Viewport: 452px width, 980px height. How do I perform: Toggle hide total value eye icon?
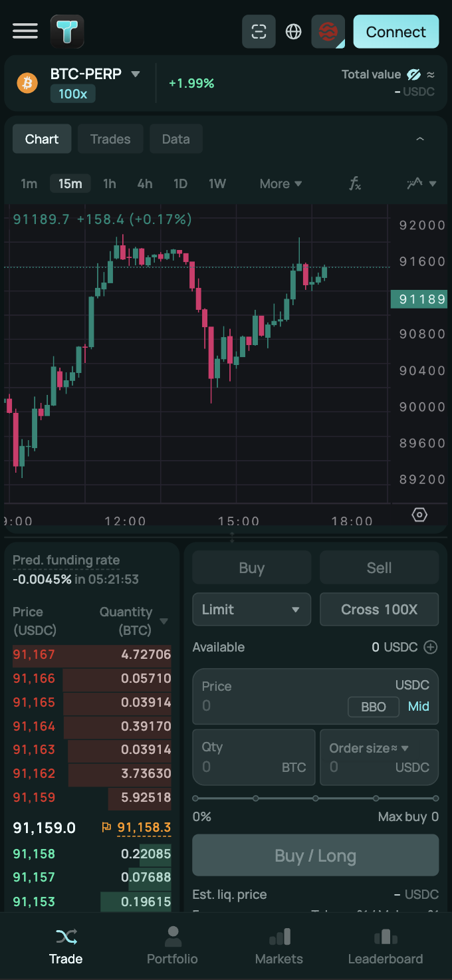pos(413,74)
